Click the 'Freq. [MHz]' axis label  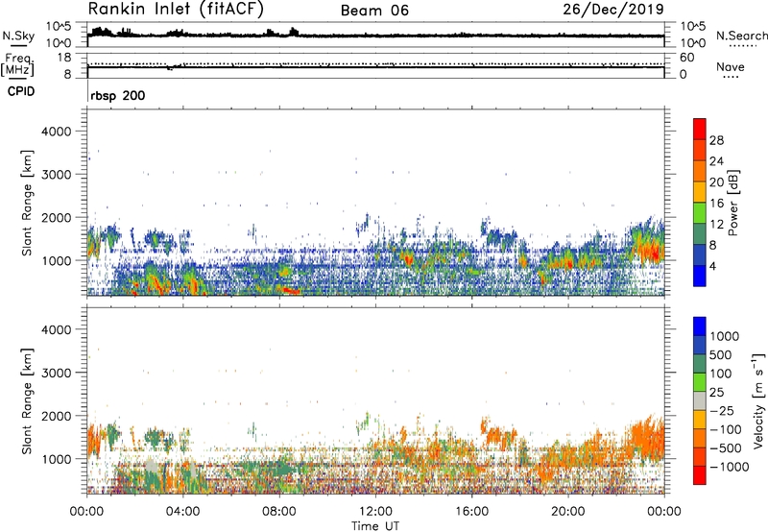click(x=17, y=65)
